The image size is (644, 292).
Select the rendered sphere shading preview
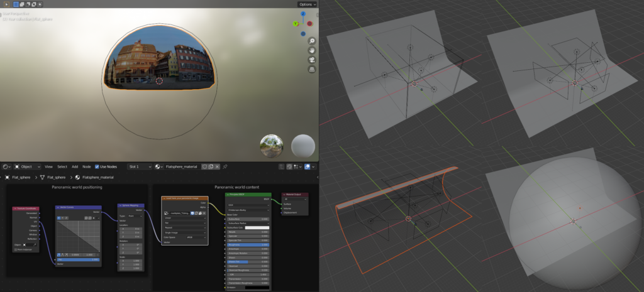click(272, 146)
